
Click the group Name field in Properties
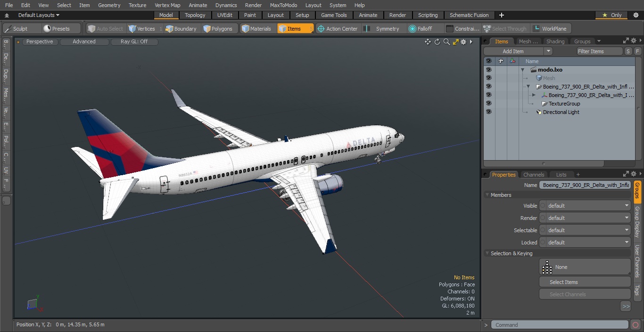[585, 185]
